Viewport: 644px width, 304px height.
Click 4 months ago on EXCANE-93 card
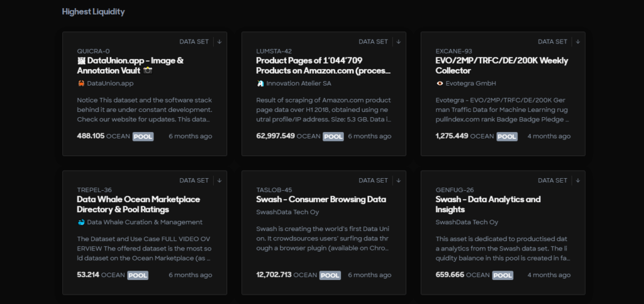click(x=548, y=136)
